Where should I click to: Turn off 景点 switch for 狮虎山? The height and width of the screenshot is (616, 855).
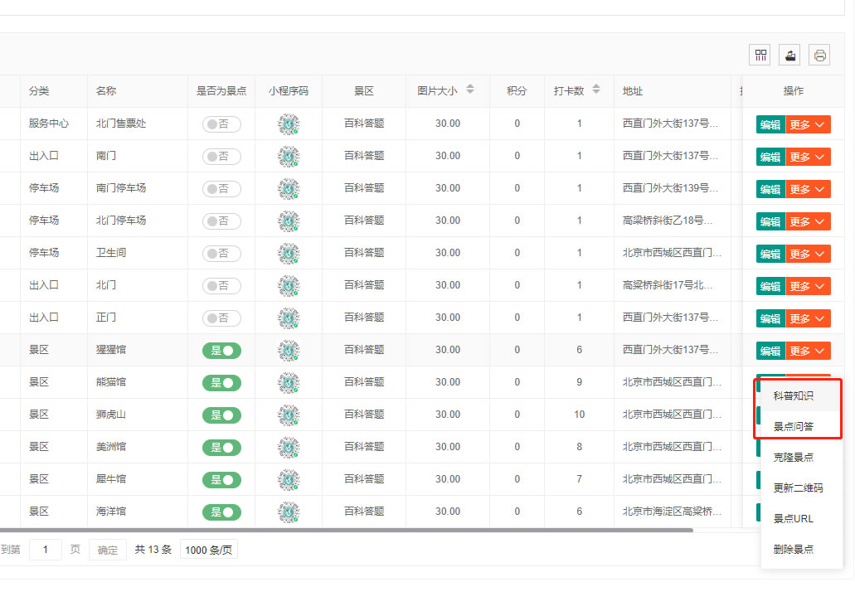click(221, 415)
